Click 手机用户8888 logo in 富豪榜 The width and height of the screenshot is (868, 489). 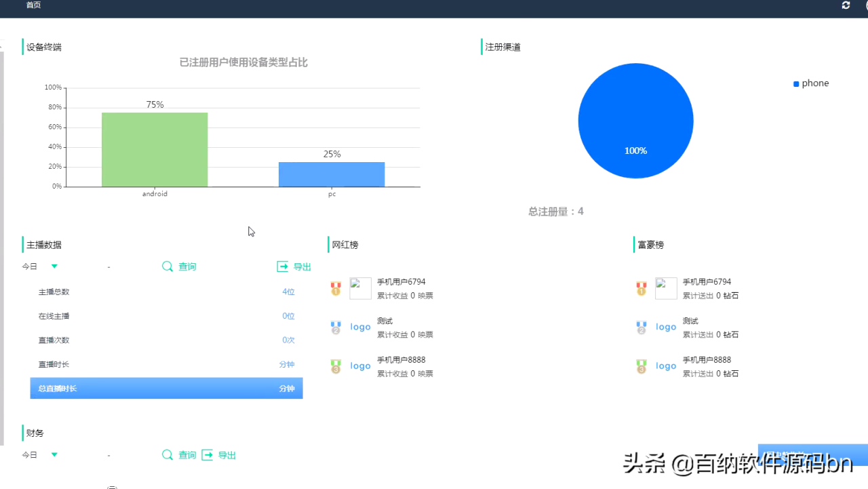tap(666, 366)
